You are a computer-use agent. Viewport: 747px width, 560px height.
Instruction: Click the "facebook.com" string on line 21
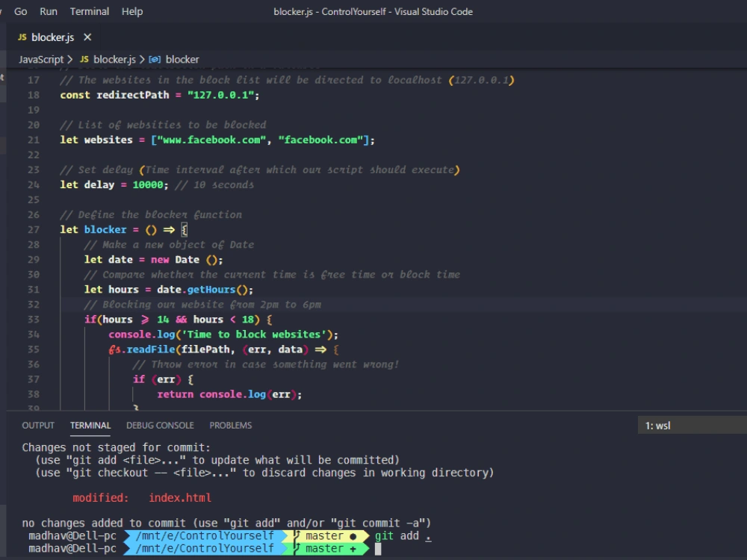click(320, 140)
